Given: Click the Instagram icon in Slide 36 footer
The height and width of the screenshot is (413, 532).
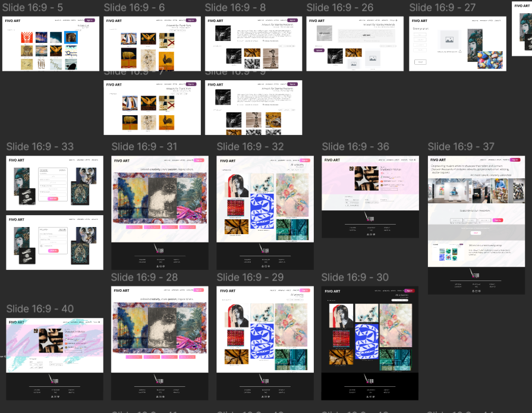Looking at the screenshot, I should 370,234.
